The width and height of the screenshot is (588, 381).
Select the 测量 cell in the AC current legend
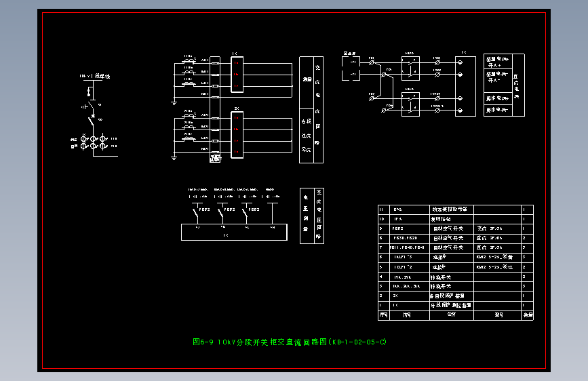click(x=307, y=83)
